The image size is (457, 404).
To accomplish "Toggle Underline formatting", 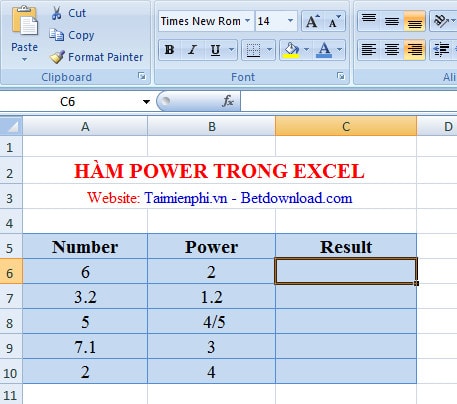I will 215,50.
